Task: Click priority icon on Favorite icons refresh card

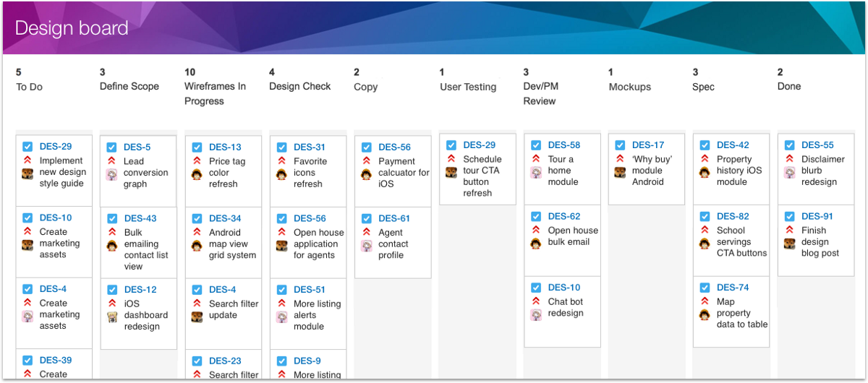Action: (281, 160)
